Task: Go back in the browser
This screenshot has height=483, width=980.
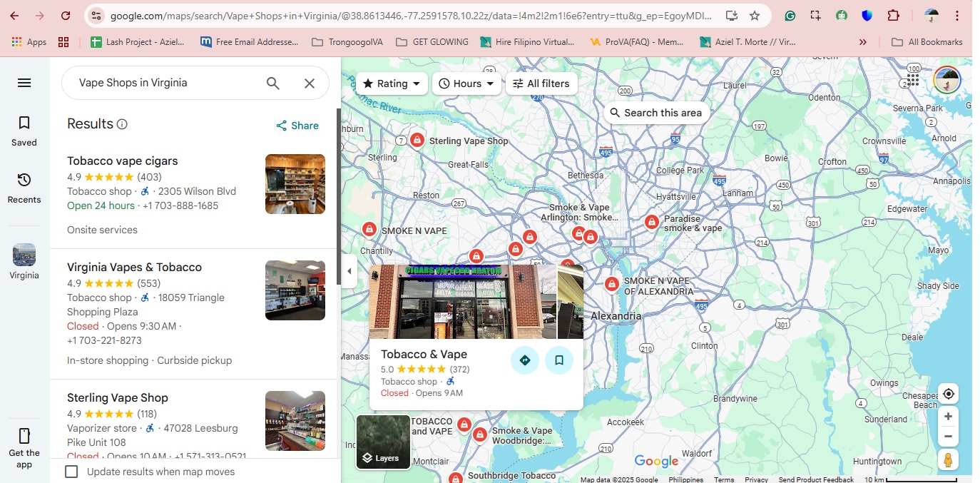Action: tap(14, 16)
